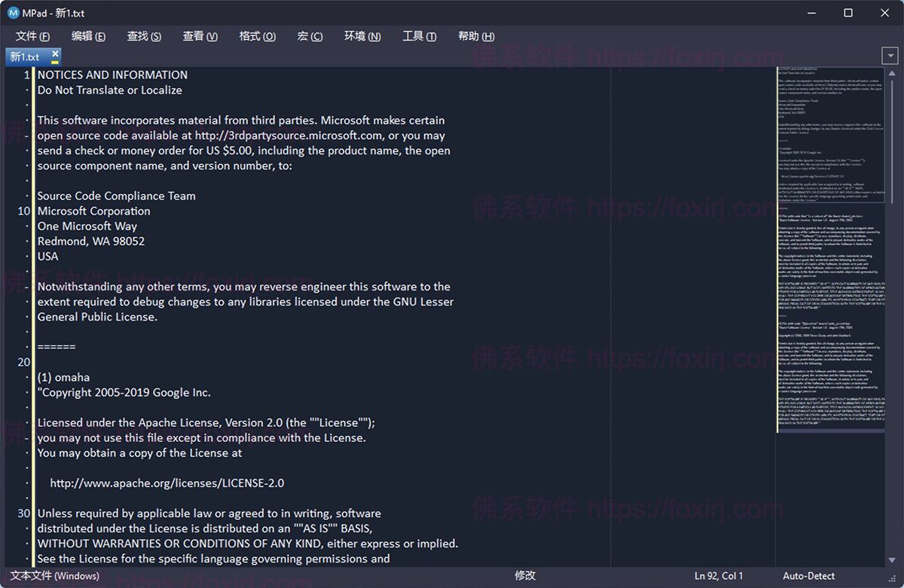The image size is (904, 588).
Task: Click the Ln 92, Col 1 position indicator
Action: (x=719, y=575)
